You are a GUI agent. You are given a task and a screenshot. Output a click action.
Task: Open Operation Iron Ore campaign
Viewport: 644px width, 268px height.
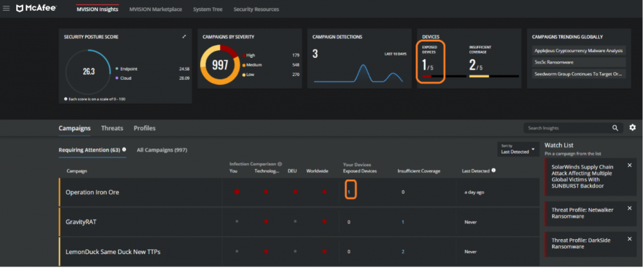point(92,192)
